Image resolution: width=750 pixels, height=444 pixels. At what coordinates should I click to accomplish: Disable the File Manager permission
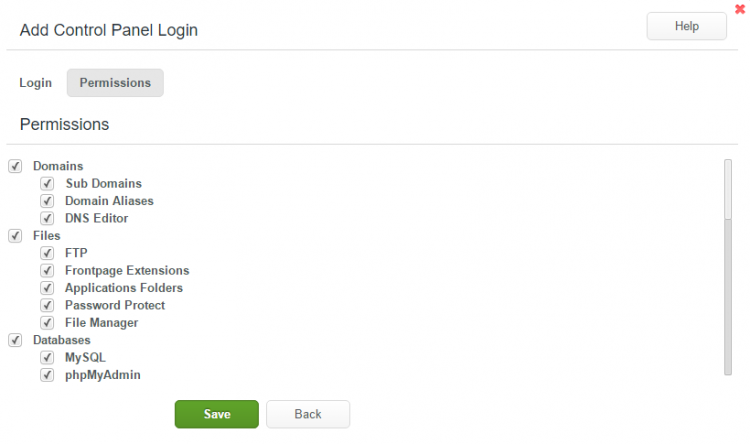coord(47,323)
